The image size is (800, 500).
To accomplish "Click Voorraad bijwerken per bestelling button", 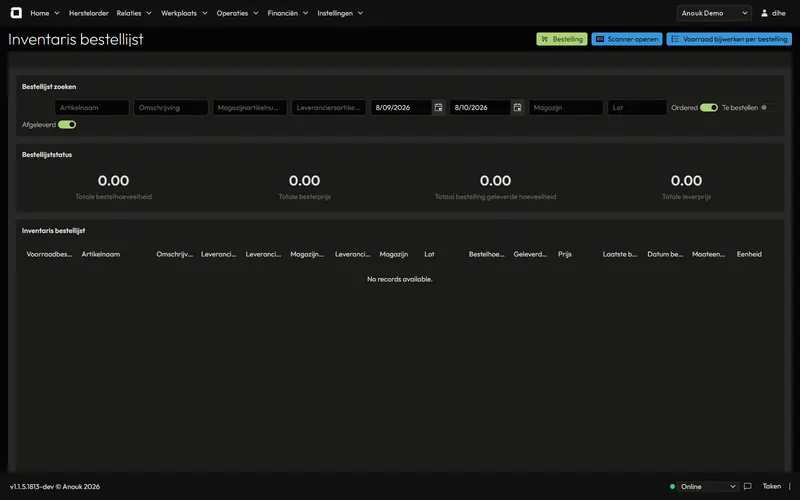I will pyautogui.click(x=729, y=39).
